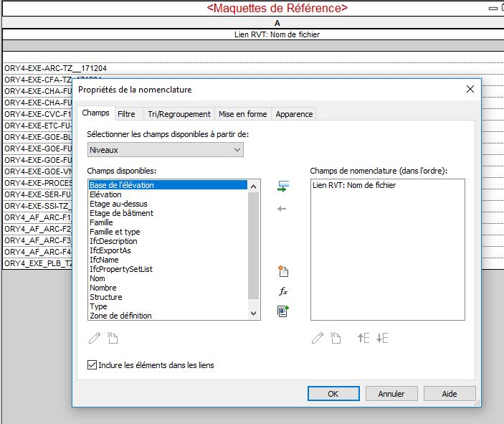Viewport: 504px width, 424px height.
Task: Go to the Mise en forme tab
Action: coord(242,114)
